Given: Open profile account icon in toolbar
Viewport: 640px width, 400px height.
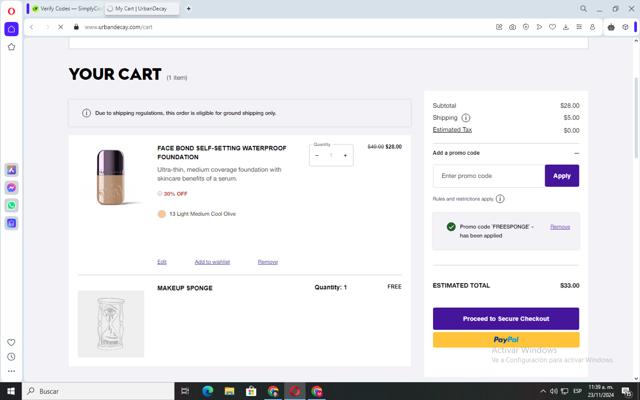Looking at the screenshot, I should point(592,27).
